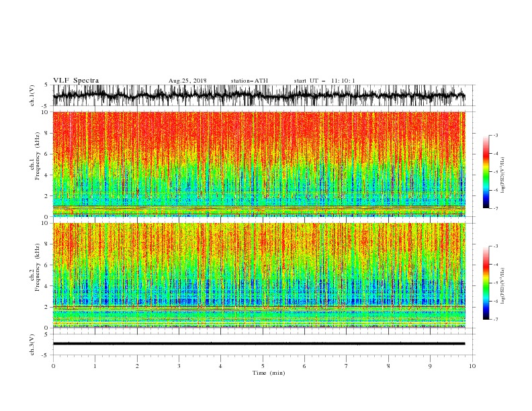Click the "Time (min)" axis title
The image size is (532, 411).
pyautogui.click(x=269, y=373)
